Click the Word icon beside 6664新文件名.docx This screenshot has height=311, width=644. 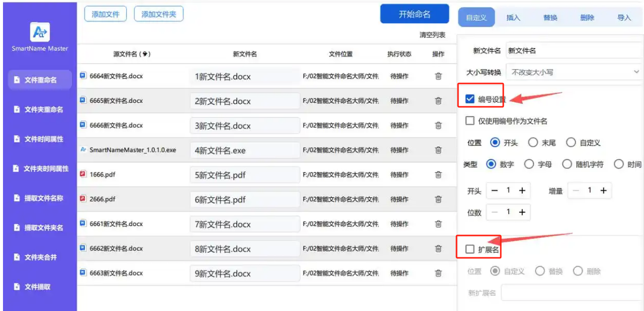click(x=83, y=76)
